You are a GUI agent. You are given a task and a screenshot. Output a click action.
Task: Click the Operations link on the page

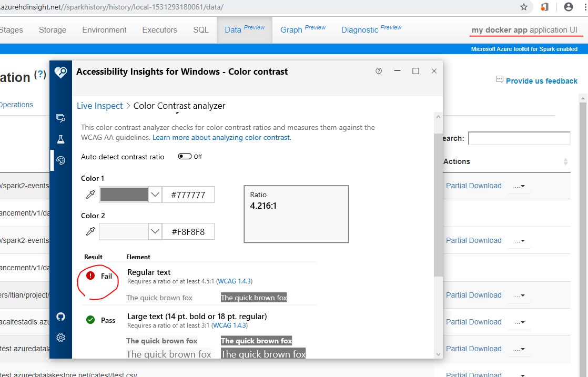(16, 105)
